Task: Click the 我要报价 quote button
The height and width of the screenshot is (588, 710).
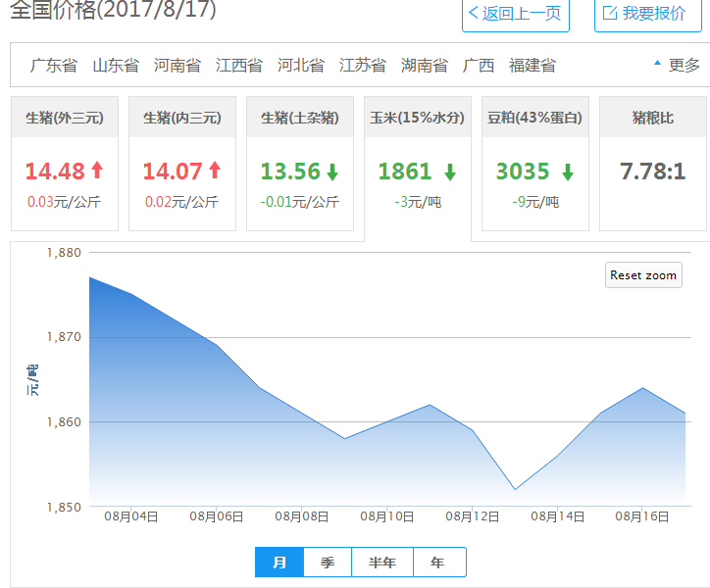Action: (647, 14)
